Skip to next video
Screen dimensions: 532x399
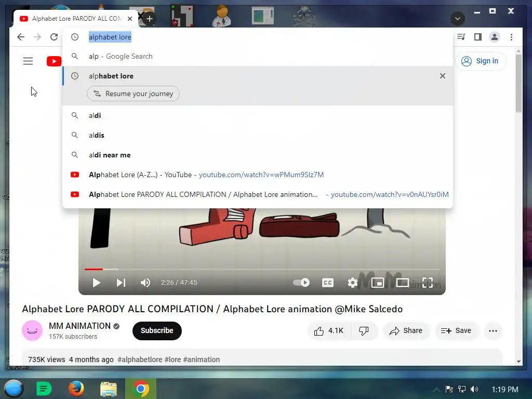[121, 283]
